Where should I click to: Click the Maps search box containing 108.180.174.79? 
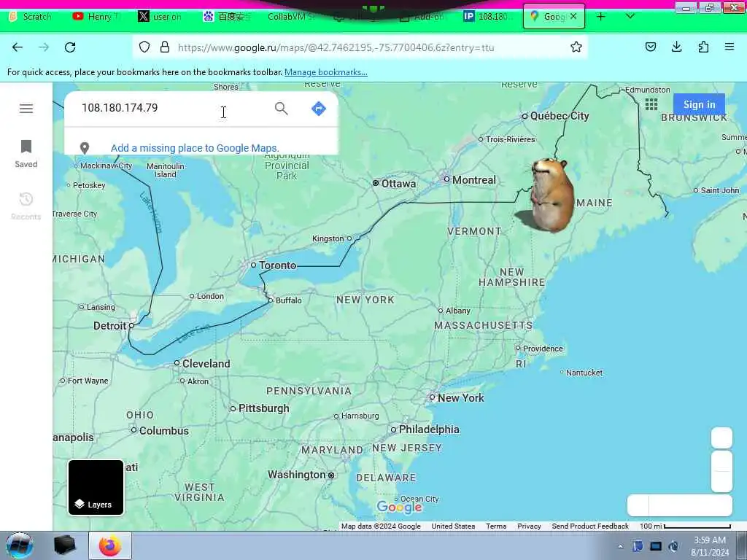click(171, 108)
